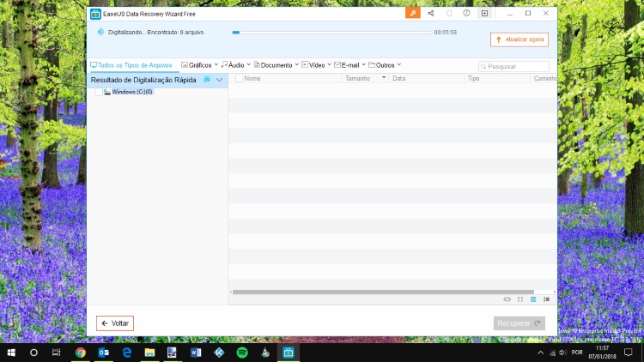Switch to thumbnail grid view
This screenshot has height=362, width=644.
[520, 299]
